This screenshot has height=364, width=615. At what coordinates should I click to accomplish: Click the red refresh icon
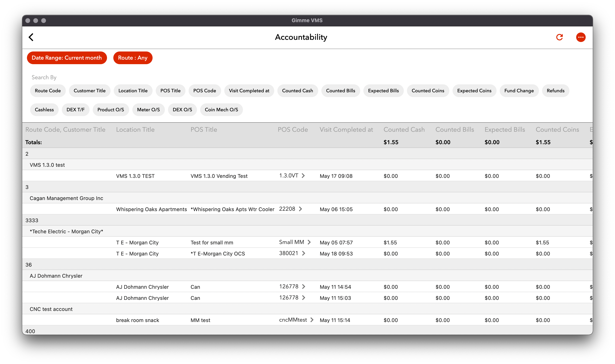[x=559, y=37]
